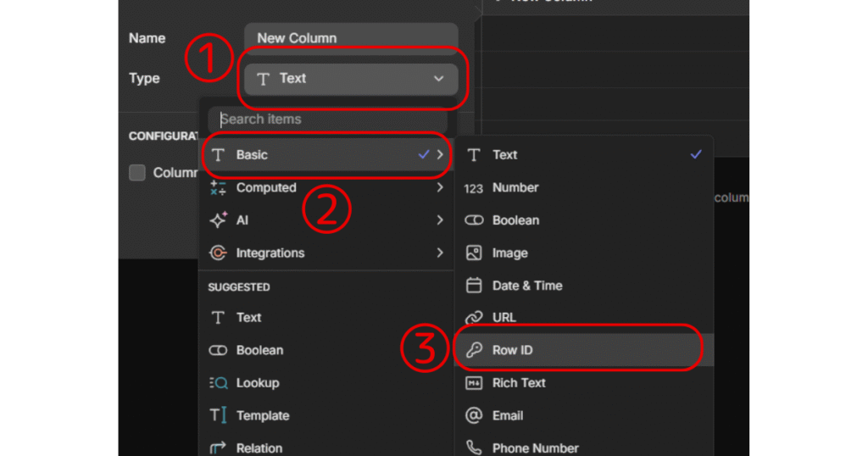
Task: Select Rich Text column type
Action: 584,383
